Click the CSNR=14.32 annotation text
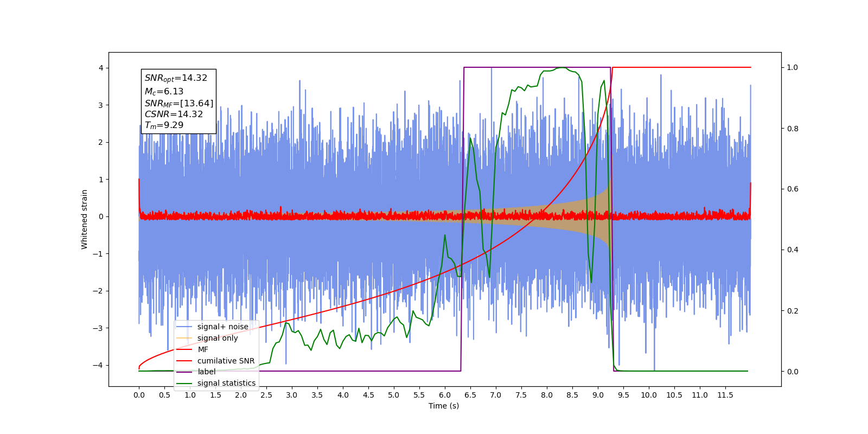 [174, 114]
